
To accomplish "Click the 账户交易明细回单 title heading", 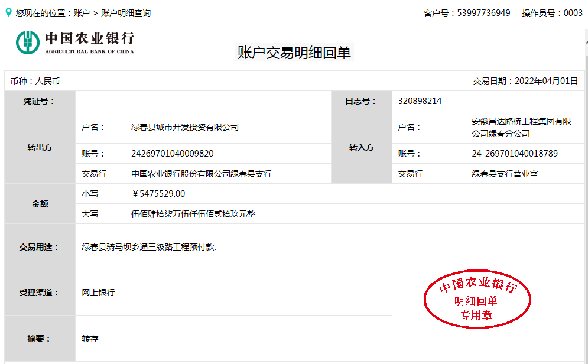I will point(294,53).
